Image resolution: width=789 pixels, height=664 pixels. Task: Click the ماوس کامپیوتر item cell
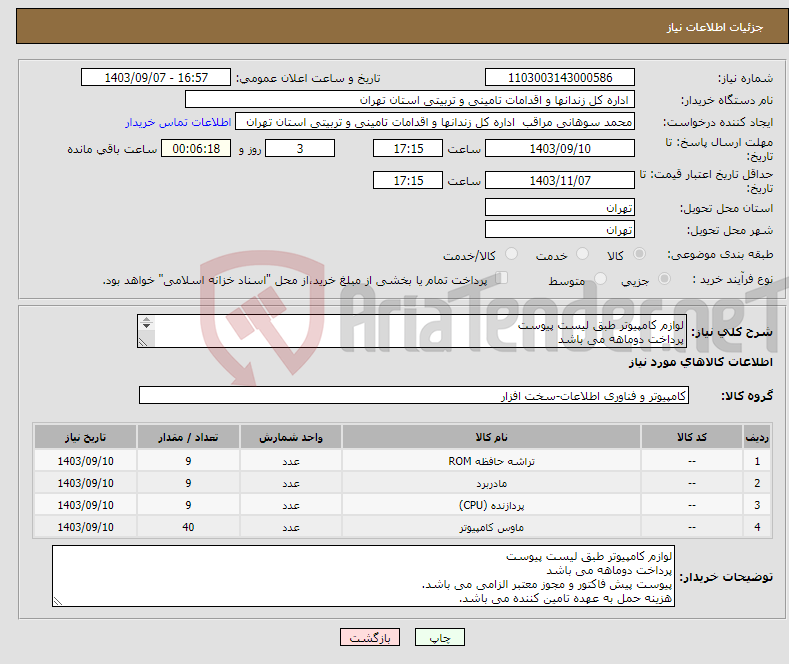point(491,527)
